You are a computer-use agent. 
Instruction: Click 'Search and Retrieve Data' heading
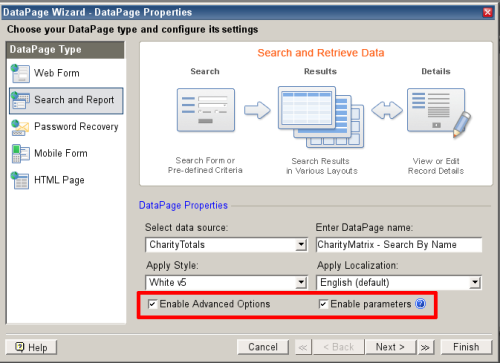click(x=321, y=53)
